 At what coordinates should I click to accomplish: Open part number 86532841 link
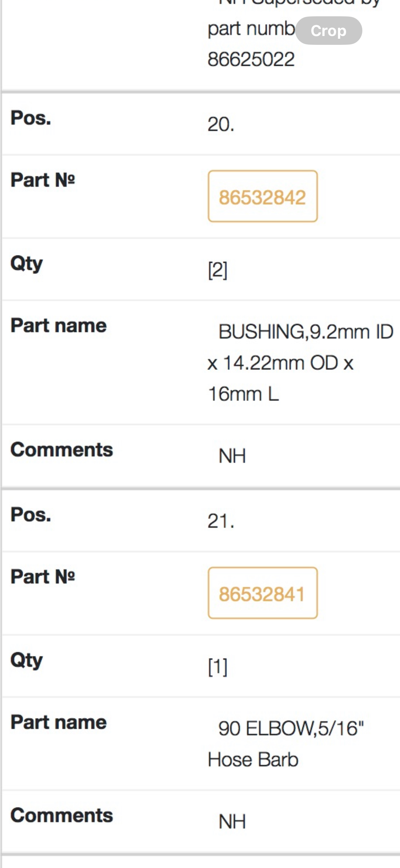(263, 593)
